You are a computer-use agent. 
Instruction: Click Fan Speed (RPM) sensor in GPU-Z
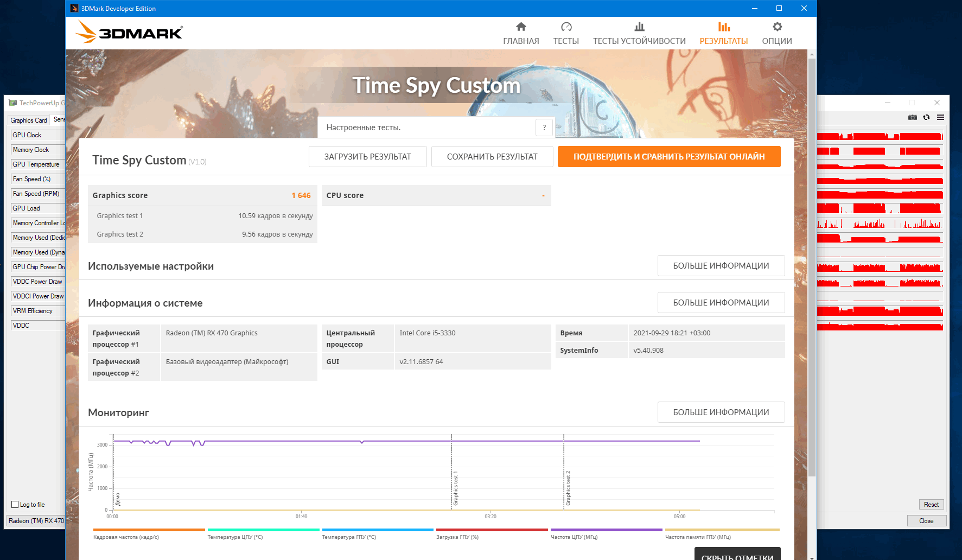(x=38, y=194)
